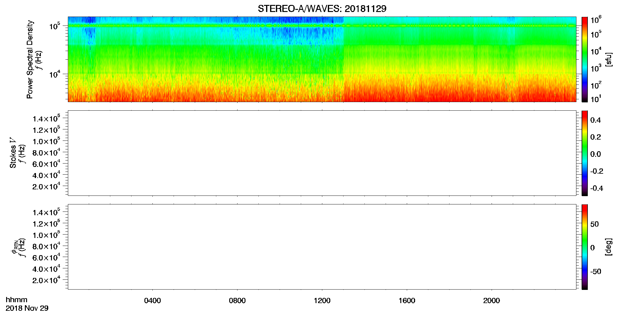Click the hhmm time format label
644x332 pixels.
pos(17,300)
